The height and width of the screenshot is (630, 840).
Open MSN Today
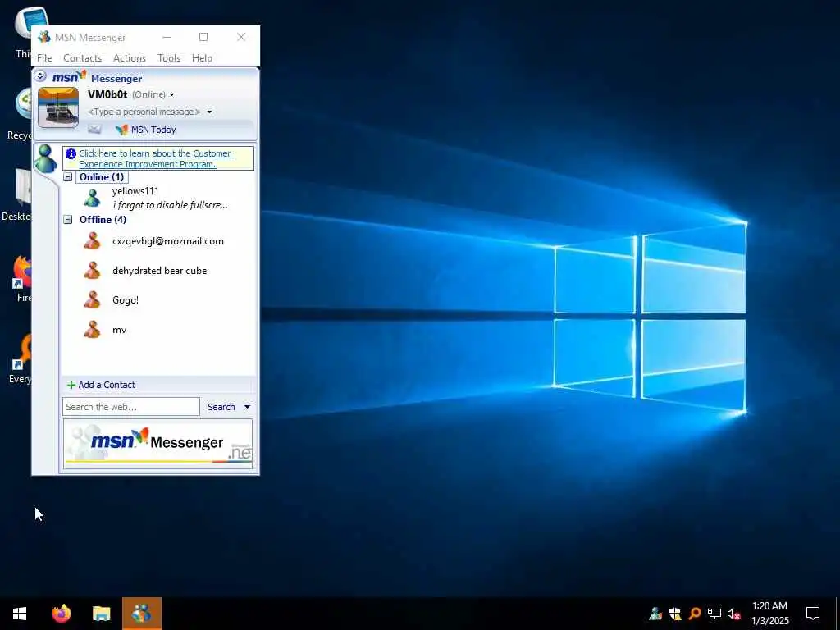(153, 130)
